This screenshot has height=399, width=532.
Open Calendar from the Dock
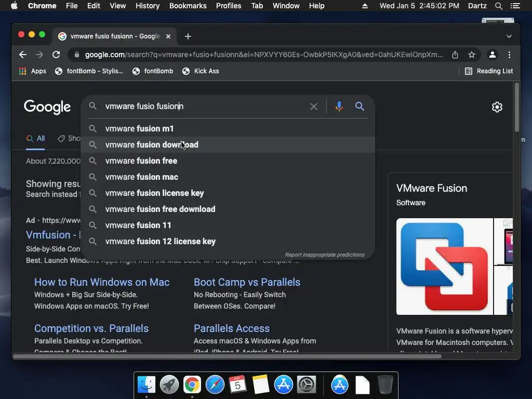coord(237,385)
